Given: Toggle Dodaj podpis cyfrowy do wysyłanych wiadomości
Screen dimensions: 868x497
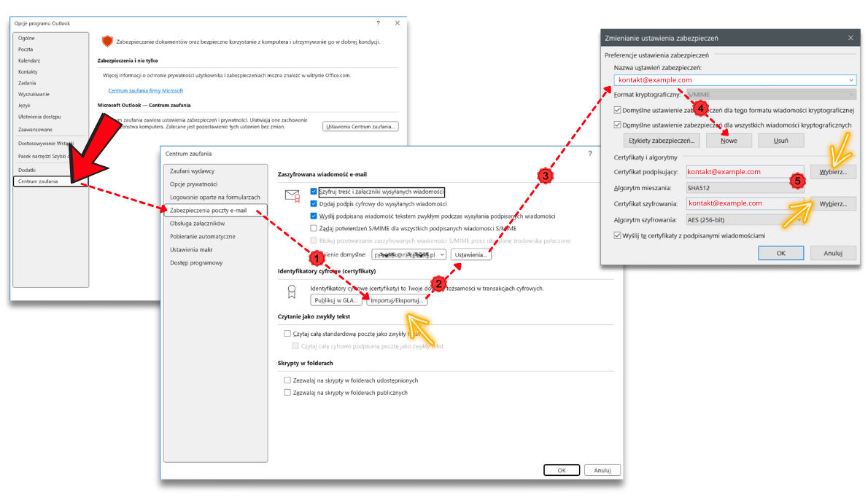Looking at the screenshot, I should click(314, 204).
